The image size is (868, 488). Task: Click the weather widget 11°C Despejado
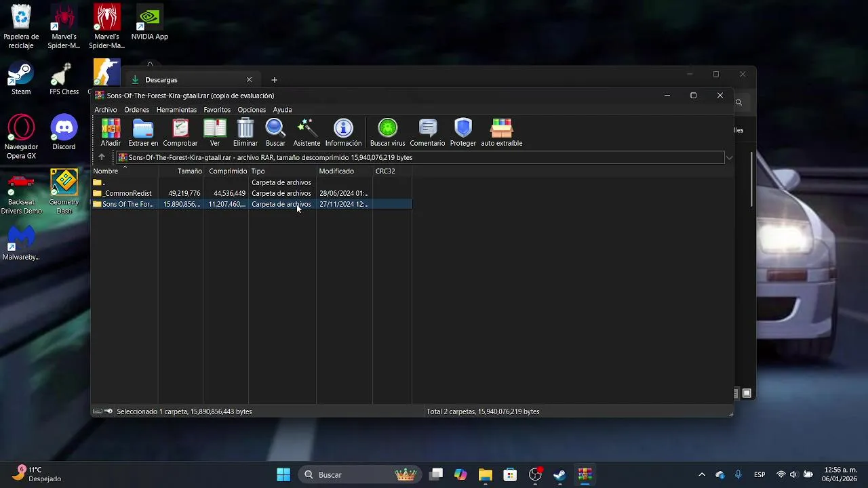click(x=36, y=474)
